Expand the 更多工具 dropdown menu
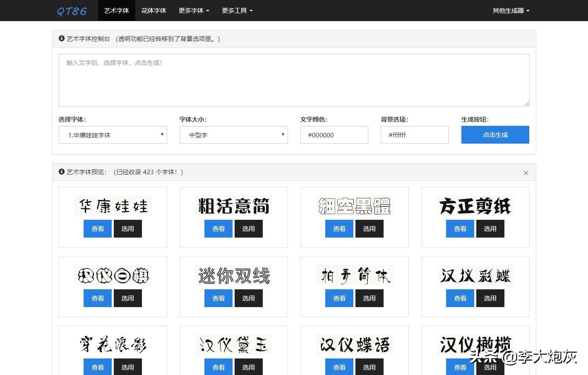Viewport: 588px width, 375px height. coord(236,10)
